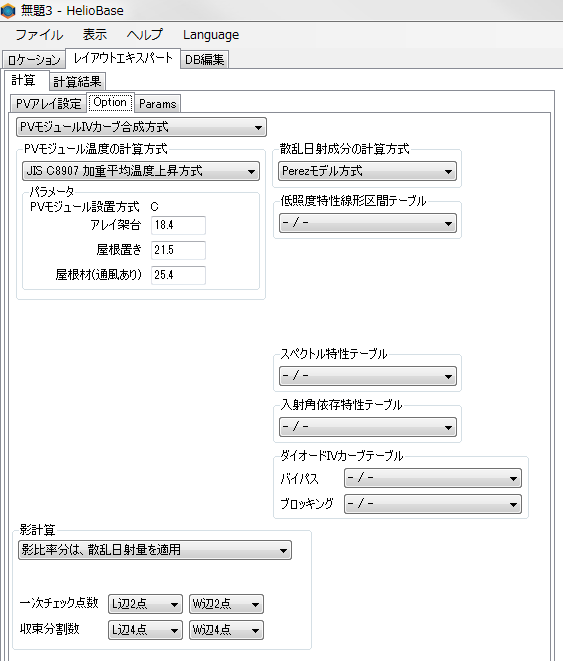Switch to the DB編集 tab
The height and width of the screenshot is (661, 563).
point(204,60)
